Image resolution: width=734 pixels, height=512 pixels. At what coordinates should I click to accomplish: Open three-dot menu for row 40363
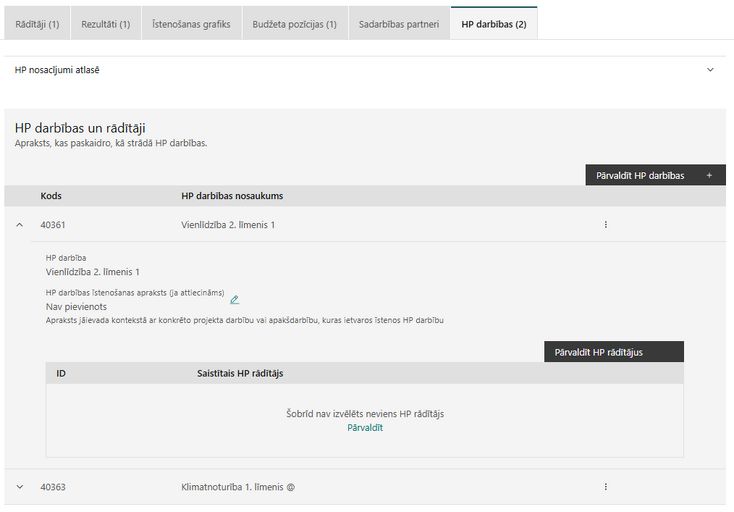[x=605, y=487]
